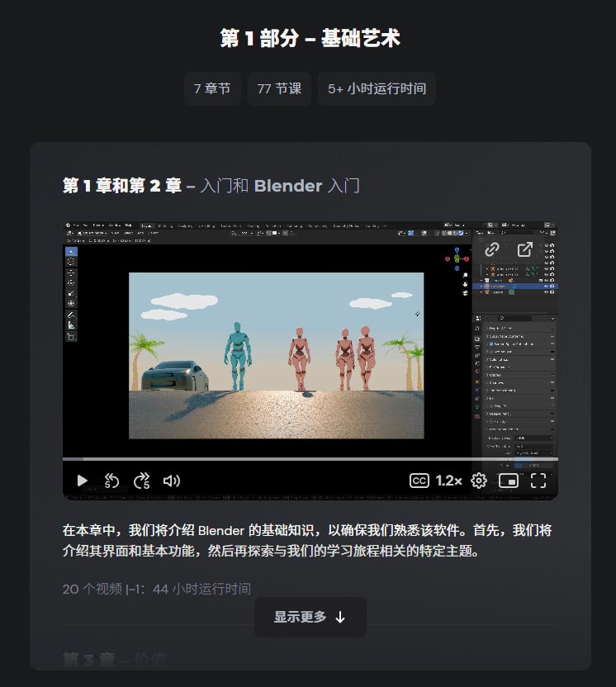This screenshot has height=687, width=616.
Task: Switch to the Layout workspace tab in Blender
Action: pos(147,225)
